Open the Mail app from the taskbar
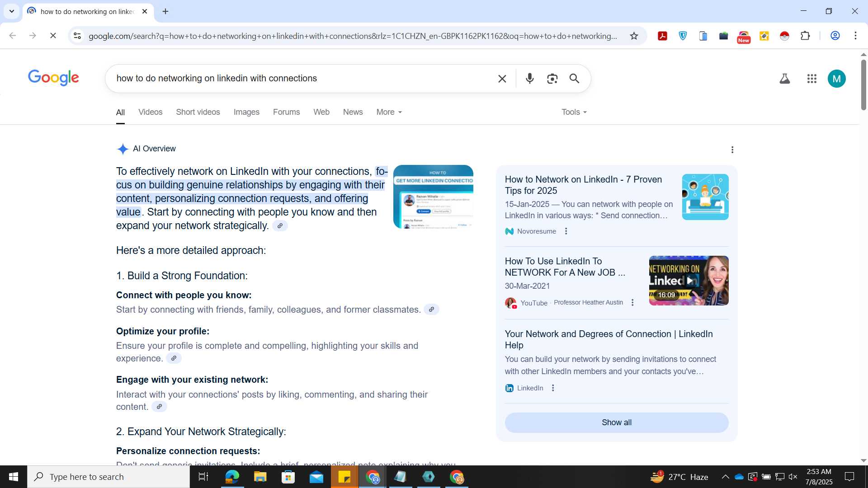Screen dimensions: 868x488 pos(316,477)
